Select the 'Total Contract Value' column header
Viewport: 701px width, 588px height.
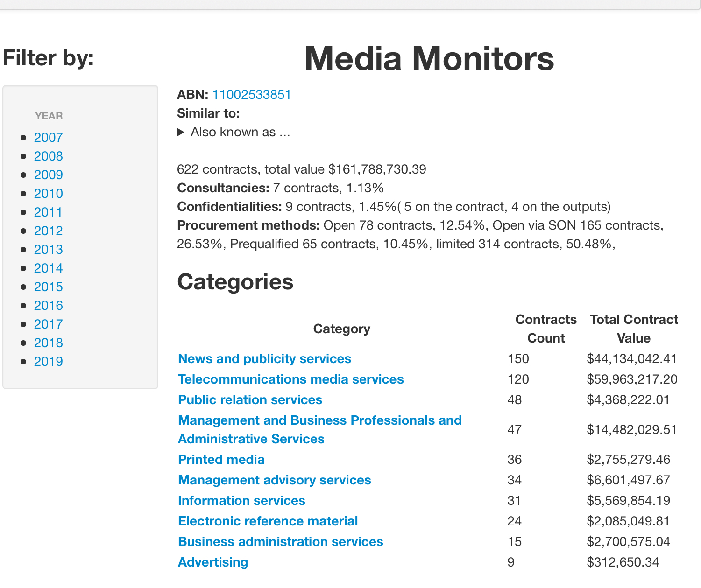tap(633, 329)
